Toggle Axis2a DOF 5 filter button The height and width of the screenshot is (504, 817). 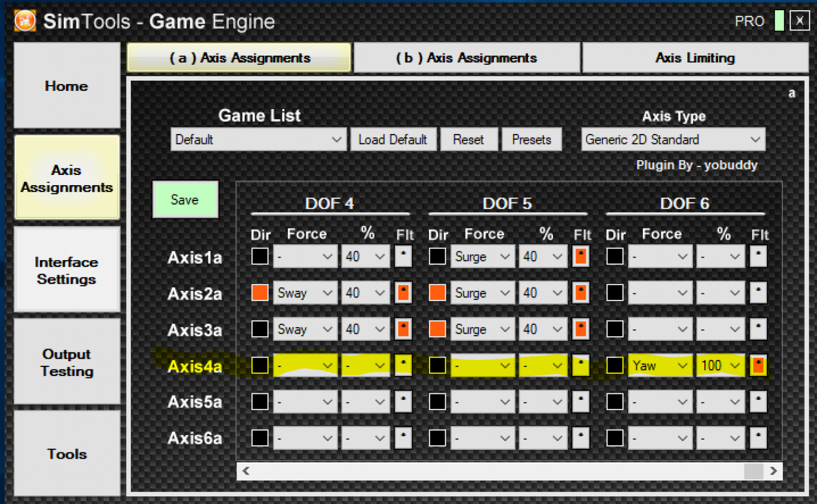581,293
